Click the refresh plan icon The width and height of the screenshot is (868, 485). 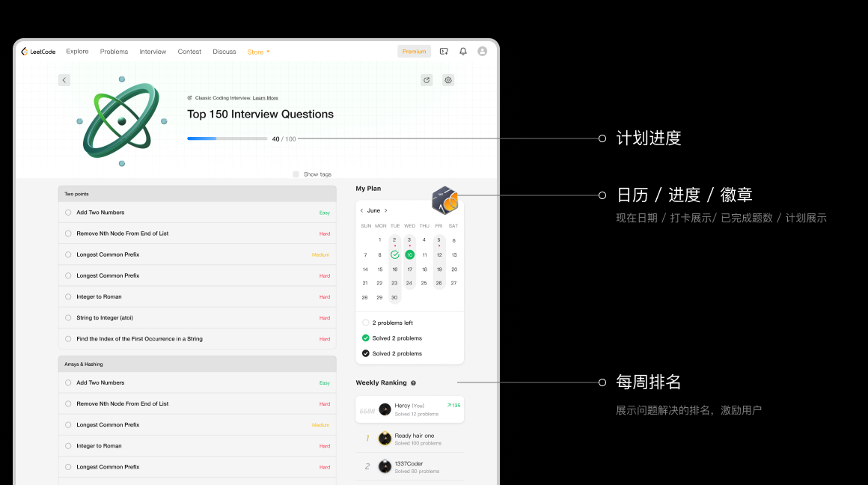(x=427, y=80)
